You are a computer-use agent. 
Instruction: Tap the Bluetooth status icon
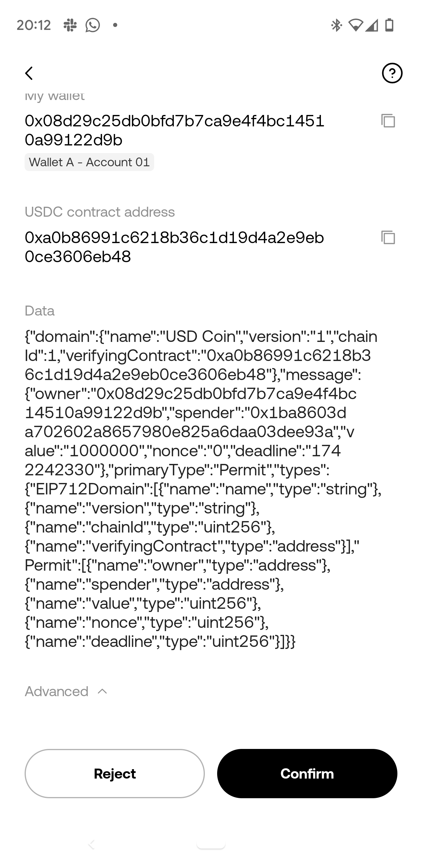tap(336, 25)
